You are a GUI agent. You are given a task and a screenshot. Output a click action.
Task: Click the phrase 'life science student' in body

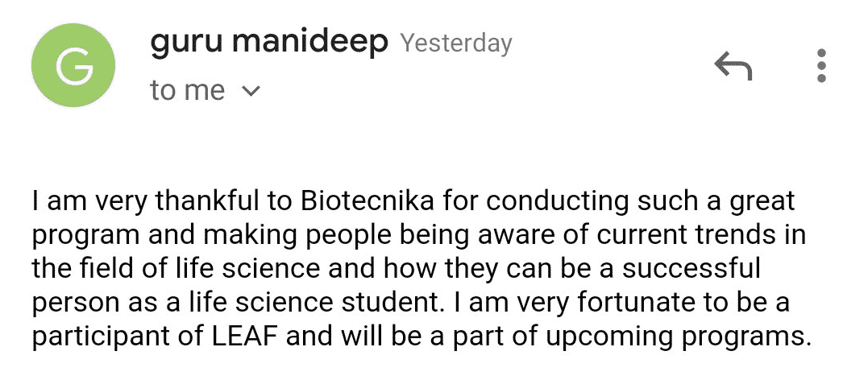301,303
